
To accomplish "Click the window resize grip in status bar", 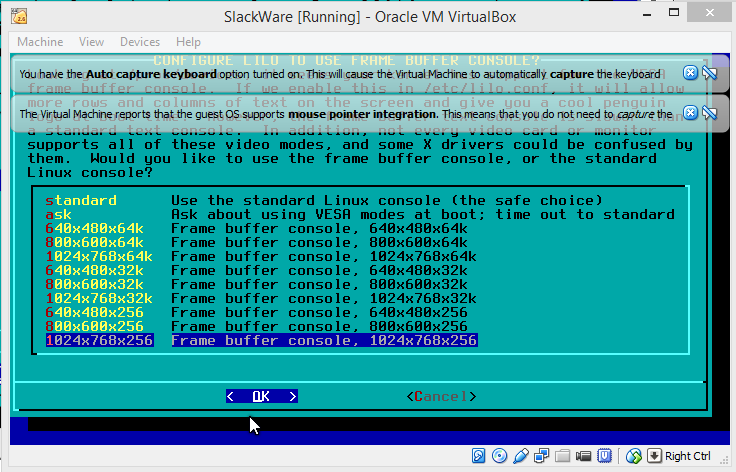I will point(722,459).
